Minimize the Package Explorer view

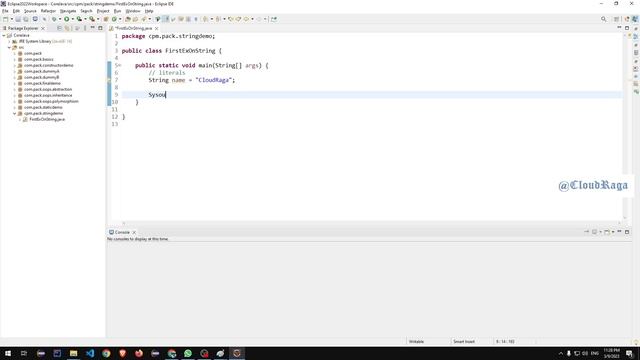click(x=93, y=28)
